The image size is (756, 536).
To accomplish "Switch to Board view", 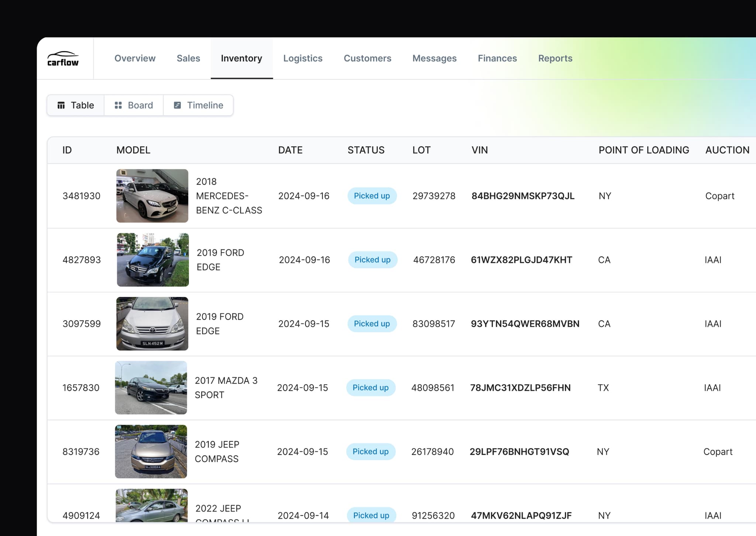I will (134, 105).
